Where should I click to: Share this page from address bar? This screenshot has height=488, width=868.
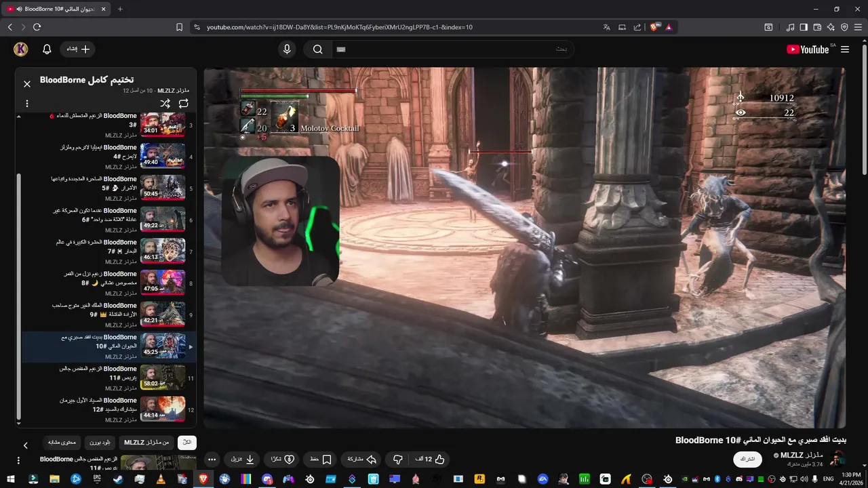pos(637,27)
